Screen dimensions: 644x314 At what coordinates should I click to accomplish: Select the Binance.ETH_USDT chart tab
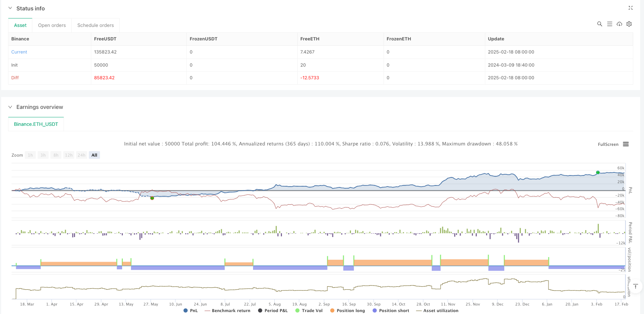36,124
